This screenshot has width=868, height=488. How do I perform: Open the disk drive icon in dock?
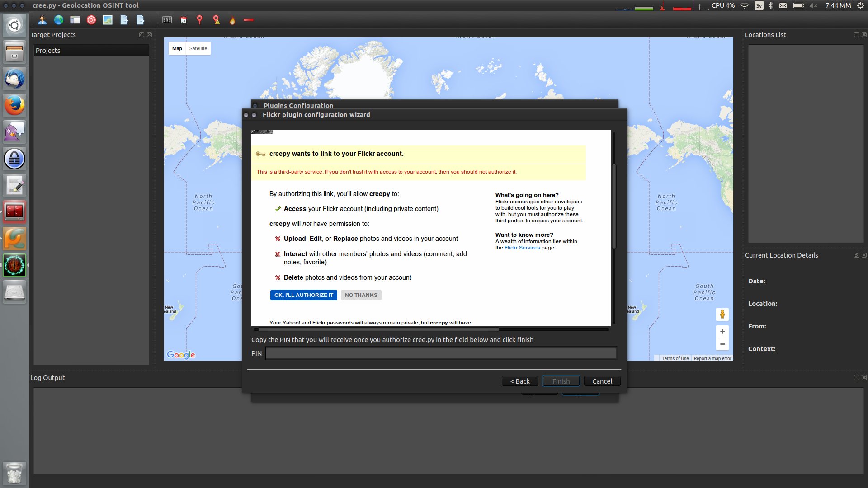[14, 292]
